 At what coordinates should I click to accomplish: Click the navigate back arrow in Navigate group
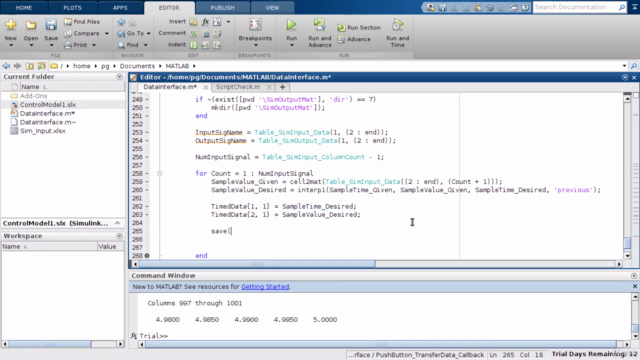pos(121,22)
